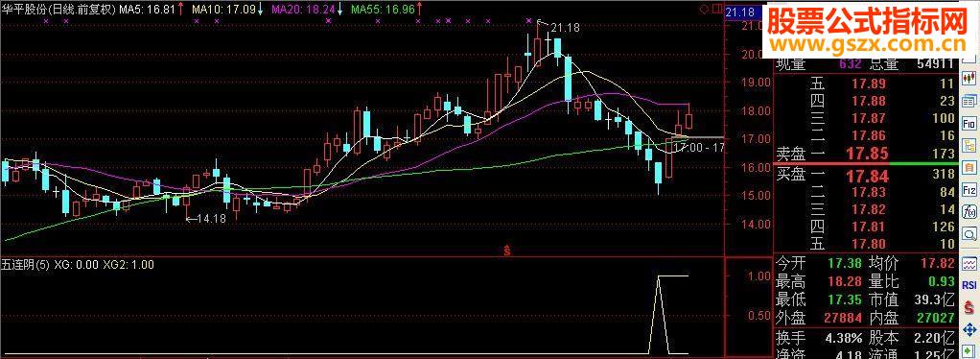The image size is (980, 359).
Task: Click the XG: 0.00 indicator value
Action: pos(77,265)
